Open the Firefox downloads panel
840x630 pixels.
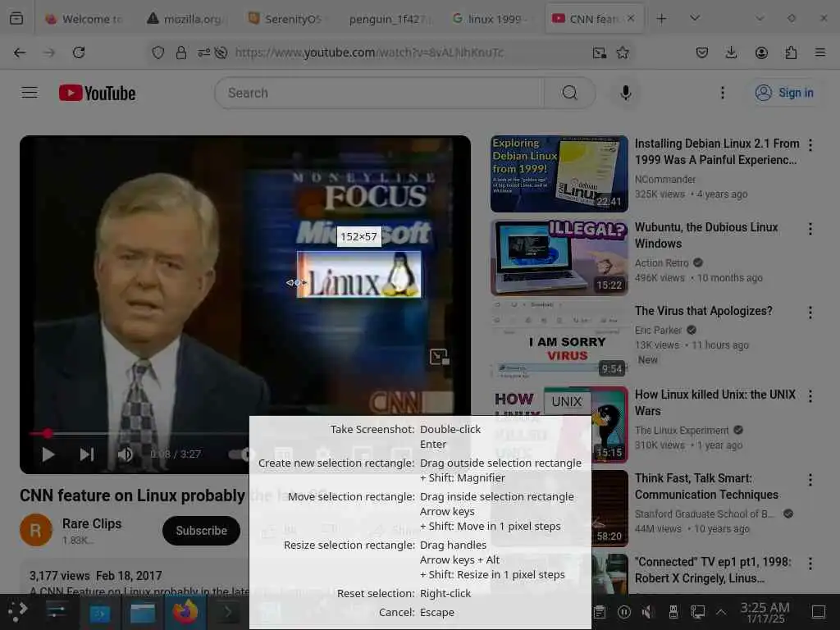point(731,52)
